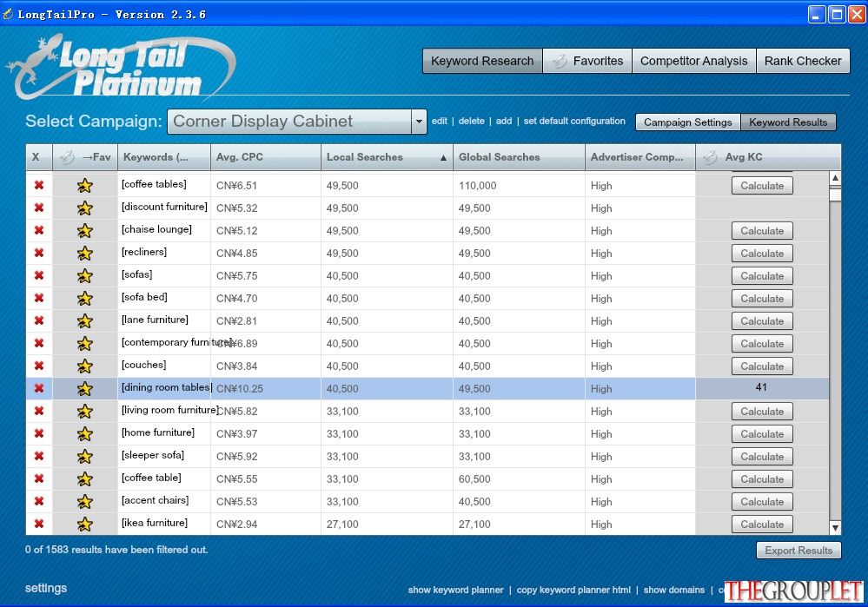Delete the [coffee tables] keyword row

[x=39, y=185]
